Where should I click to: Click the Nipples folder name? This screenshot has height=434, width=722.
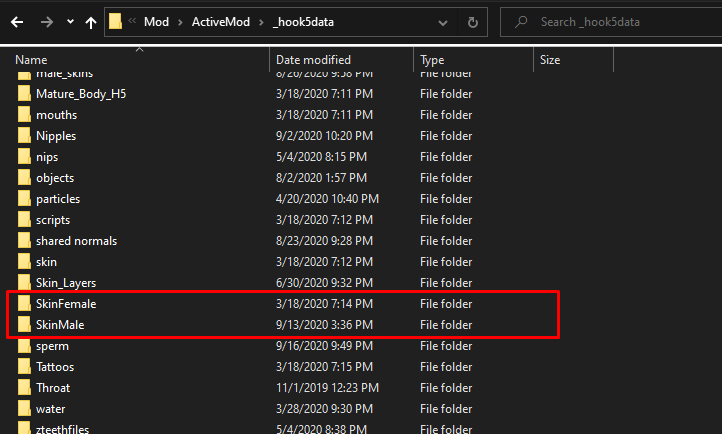pos(56,136)
